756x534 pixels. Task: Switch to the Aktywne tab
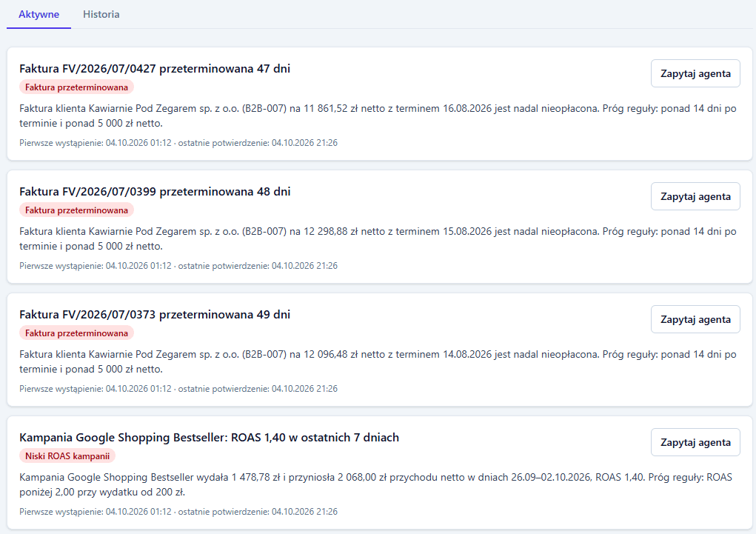[39, 15]
